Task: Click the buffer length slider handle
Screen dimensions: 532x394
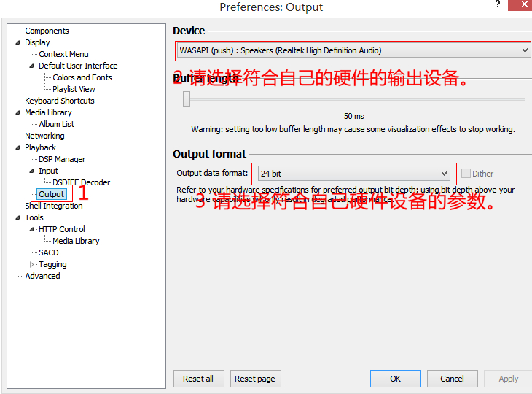Action: click(x=187, y=98)
